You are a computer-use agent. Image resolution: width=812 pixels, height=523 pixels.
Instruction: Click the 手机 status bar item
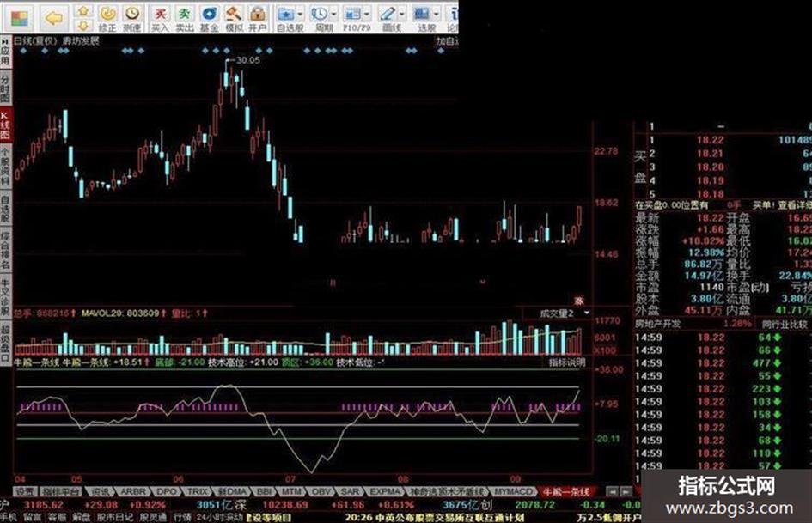[x=9, y=517]
